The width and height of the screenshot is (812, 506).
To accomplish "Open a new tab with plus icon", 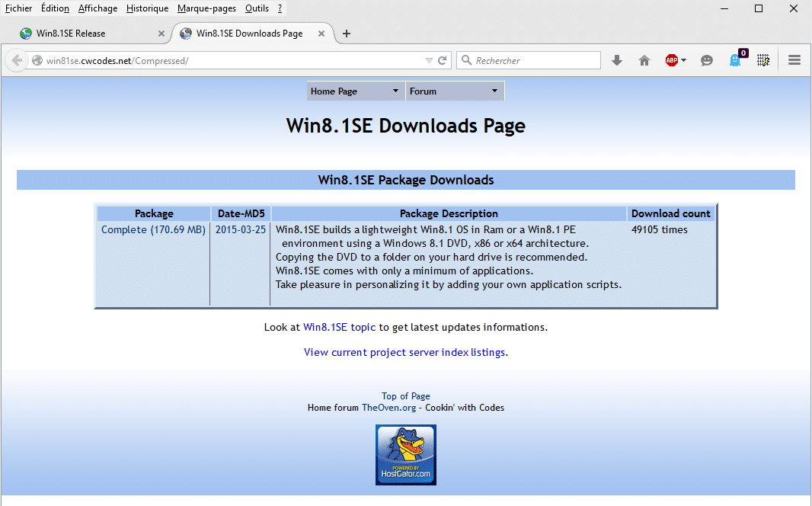I will tap(347, 34).
